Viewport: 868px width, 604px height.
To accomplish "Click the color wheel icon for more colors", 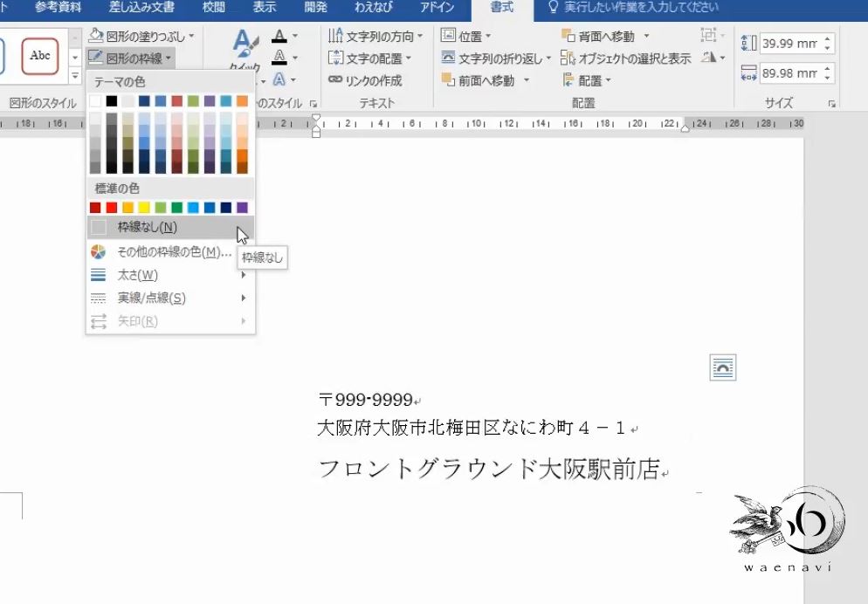I will (98, 252).
